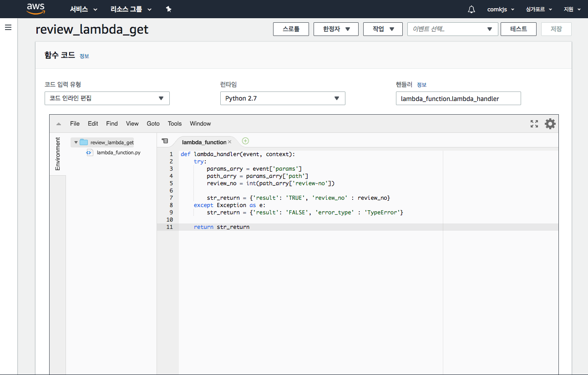Close the lambda_function tab
Screen dimensions: 588x375
[230, 142]
